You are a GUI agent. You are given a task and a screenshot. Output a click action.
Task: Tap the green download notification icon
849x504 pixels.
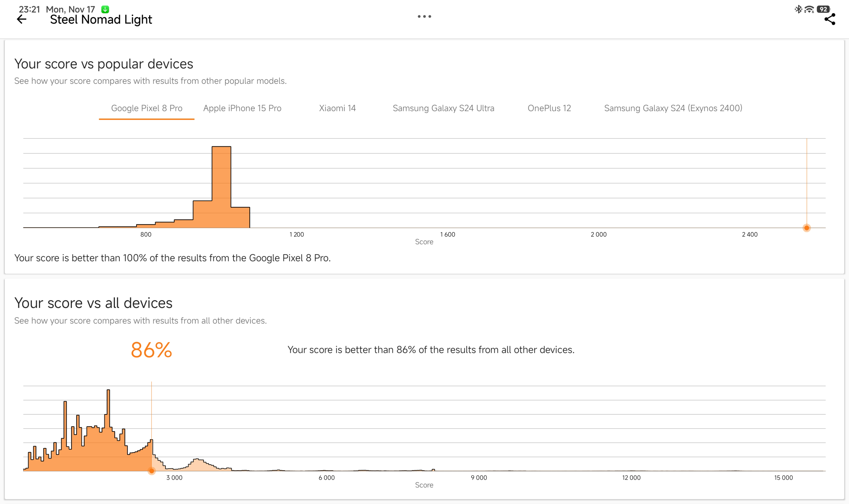pyautogui.click(x=105, y=9)
